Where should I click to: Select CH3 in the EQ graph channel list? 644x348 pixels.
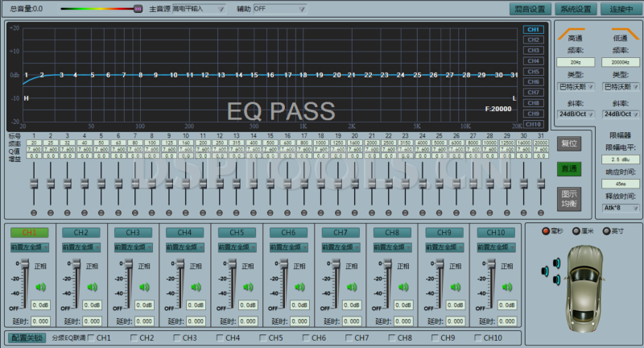[x=533, y=50]
